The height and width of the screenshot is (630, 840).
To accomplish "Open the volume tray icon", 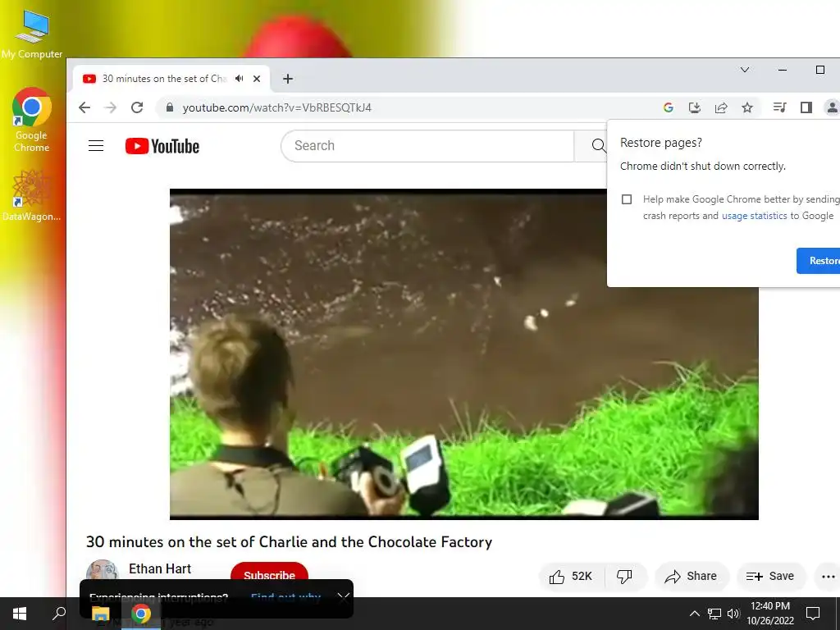I will pos(733,614).
